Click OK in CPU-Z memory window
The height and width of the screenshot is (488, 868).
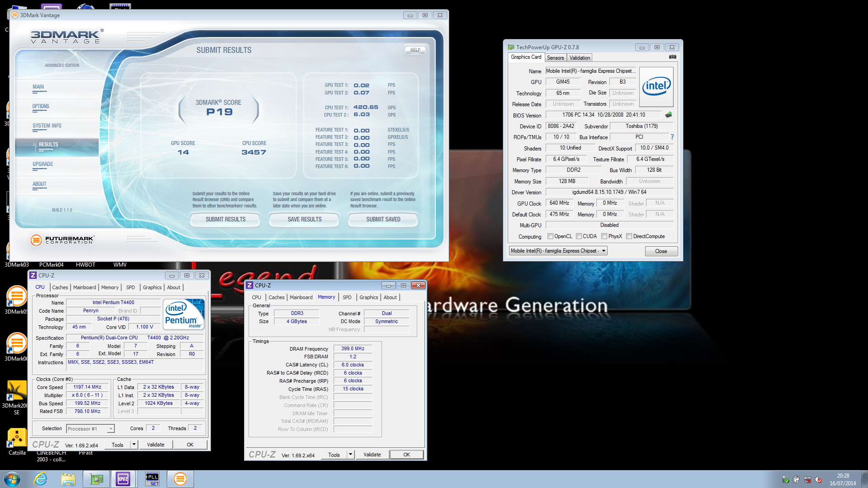click(x=406, y=455)
